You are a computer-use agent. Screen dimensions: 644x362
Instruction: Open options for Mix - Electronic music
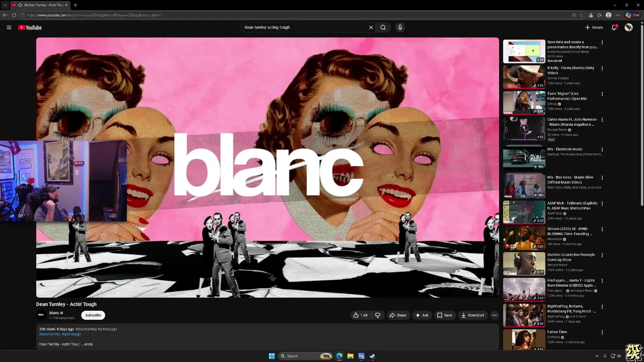point(602,150)
